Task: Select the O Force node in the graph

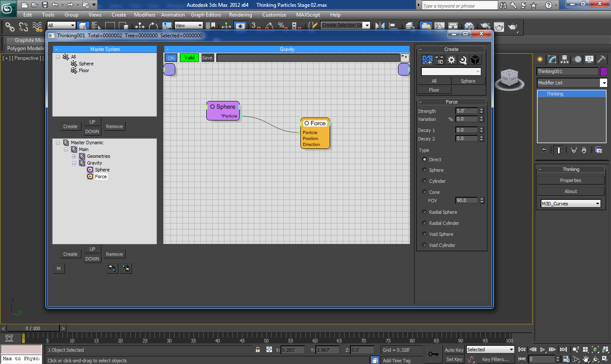Action: (315, 133)
